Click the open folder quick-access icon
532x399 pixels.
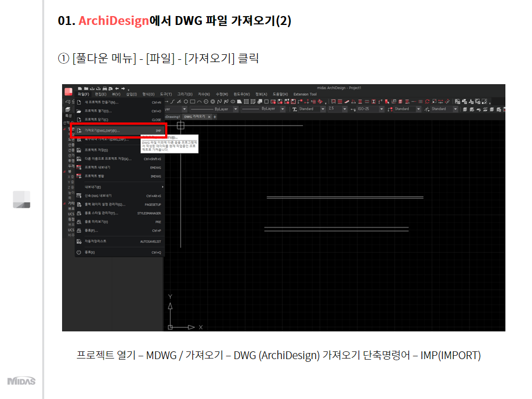(86, 89)
